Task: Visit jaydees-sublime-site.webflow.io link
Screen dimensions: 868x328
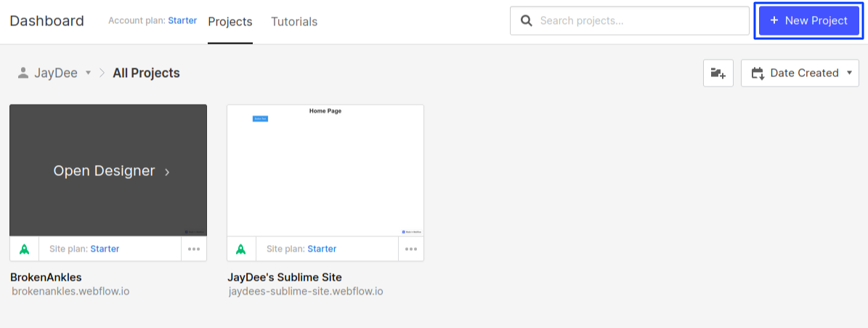Action: (x=306, y=291)
